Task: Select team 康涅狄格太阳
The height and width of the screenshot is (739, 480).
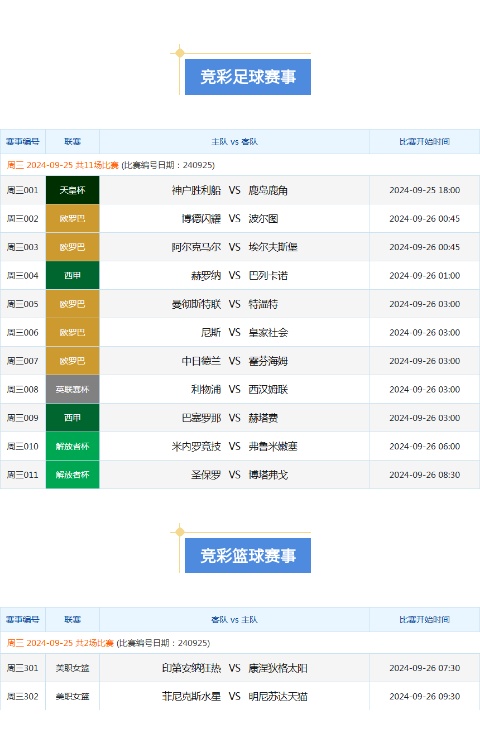Action: coord(278,668)
